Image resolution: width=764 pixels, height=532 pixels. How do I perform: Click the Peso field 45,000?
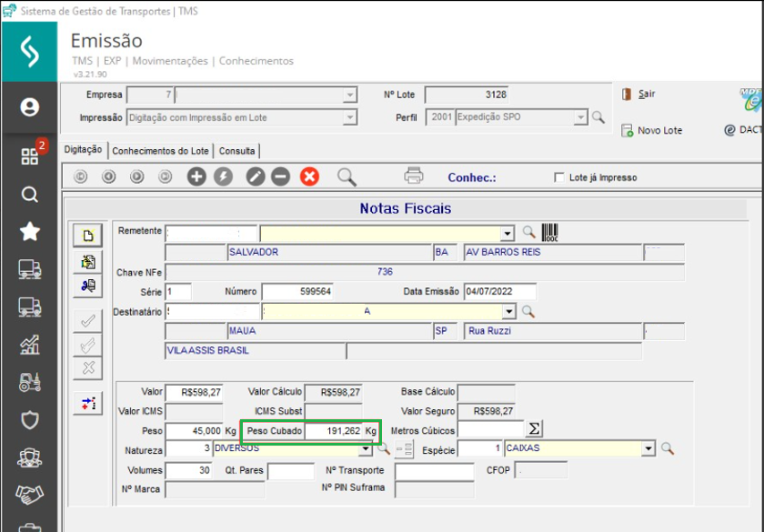point(194,431)
